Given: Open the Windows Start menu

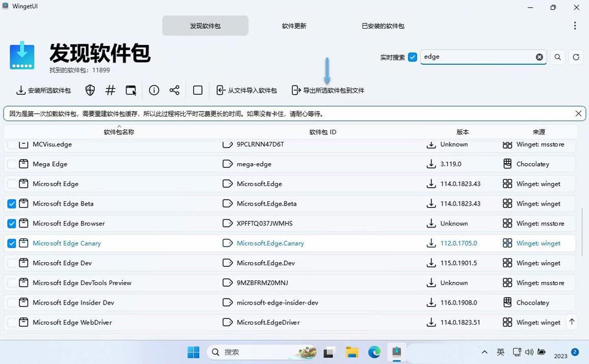Looking at the screenshot, I should pos(193,352).
